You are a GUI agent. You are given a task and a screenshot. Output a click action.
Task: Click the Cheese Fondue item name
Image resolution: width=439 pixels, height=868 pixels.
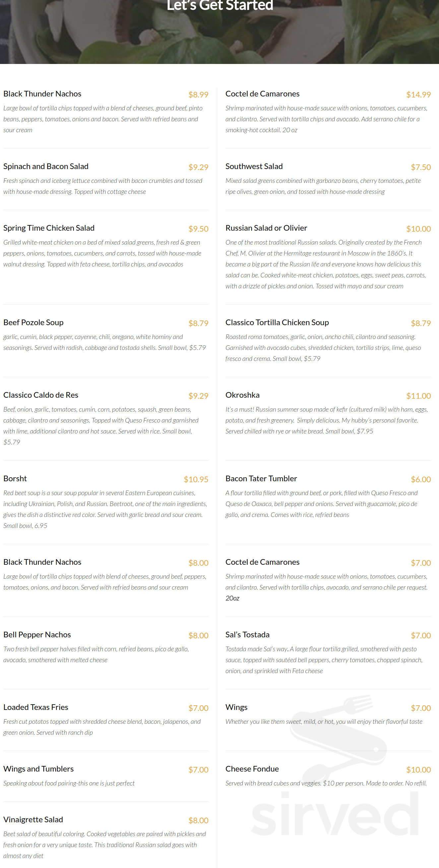(252, 769)
